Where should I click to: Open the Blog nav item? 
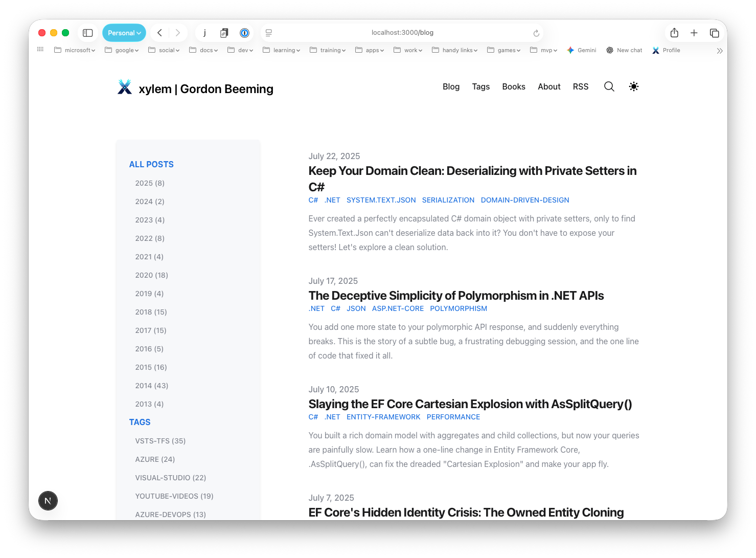click(451, 86)
